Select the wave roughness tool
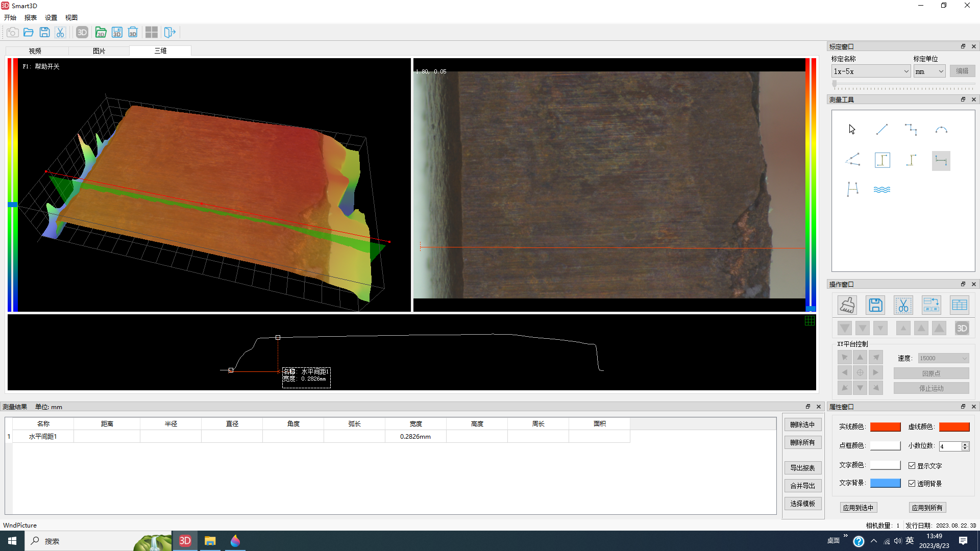Screen dimensions: 980x551 point(881,190)
